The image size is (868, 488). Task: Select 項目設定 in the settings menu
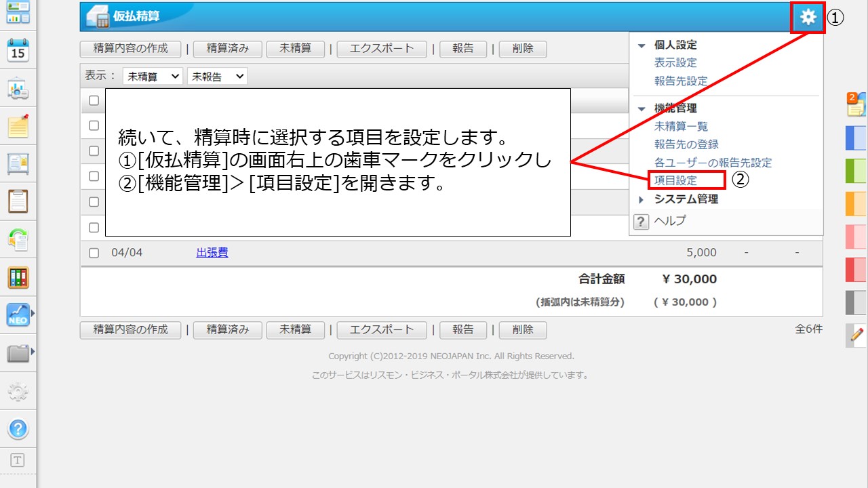pos(675,180)
